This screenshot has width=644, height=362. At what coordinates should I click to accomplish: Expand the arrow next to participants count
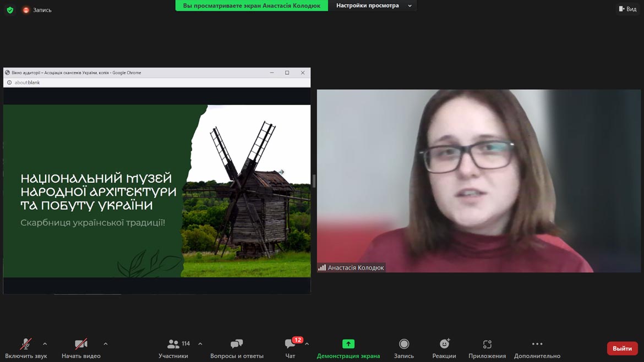(200, 344)
